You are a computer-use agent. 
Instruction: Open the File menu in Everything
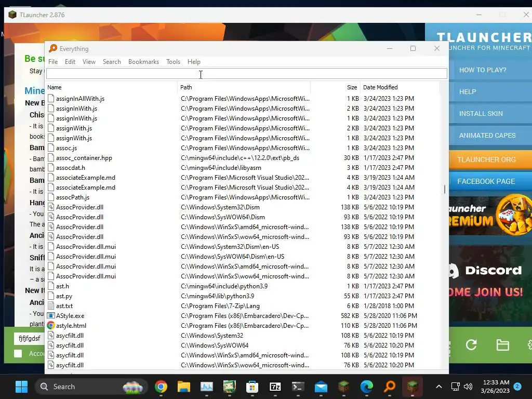tap(53, 62)
